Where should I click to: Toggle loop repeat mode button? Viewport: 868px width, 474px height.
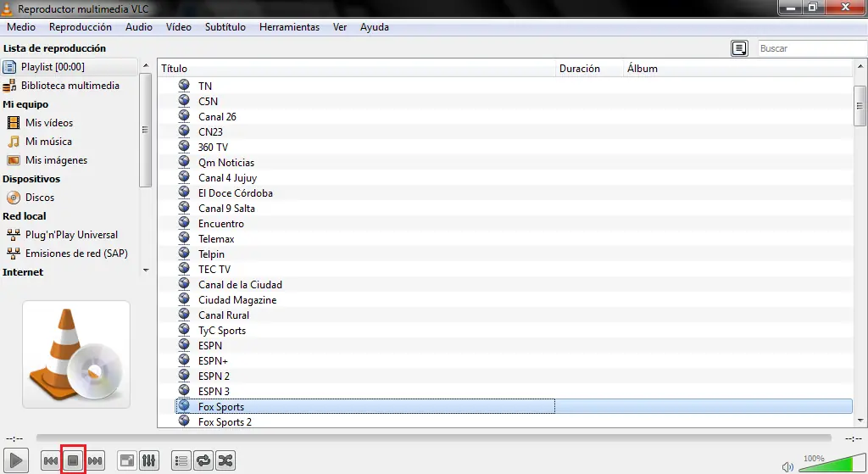[x=203, y=460]
